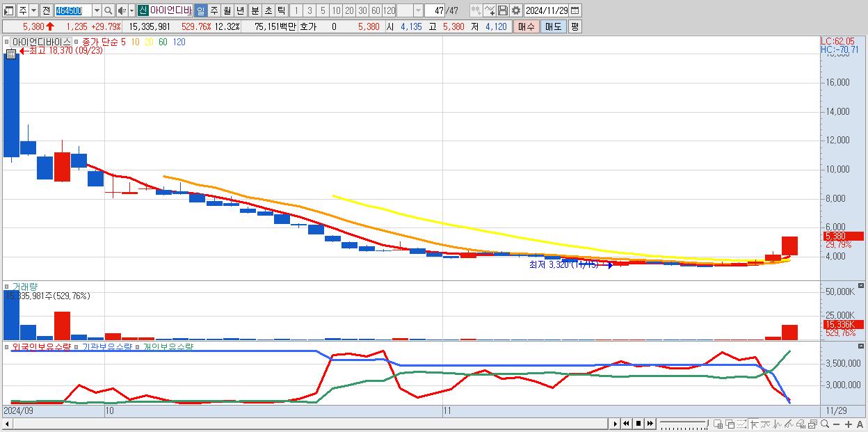
Task: Select the 30 interval button
Action: click(x=362, y=10)
